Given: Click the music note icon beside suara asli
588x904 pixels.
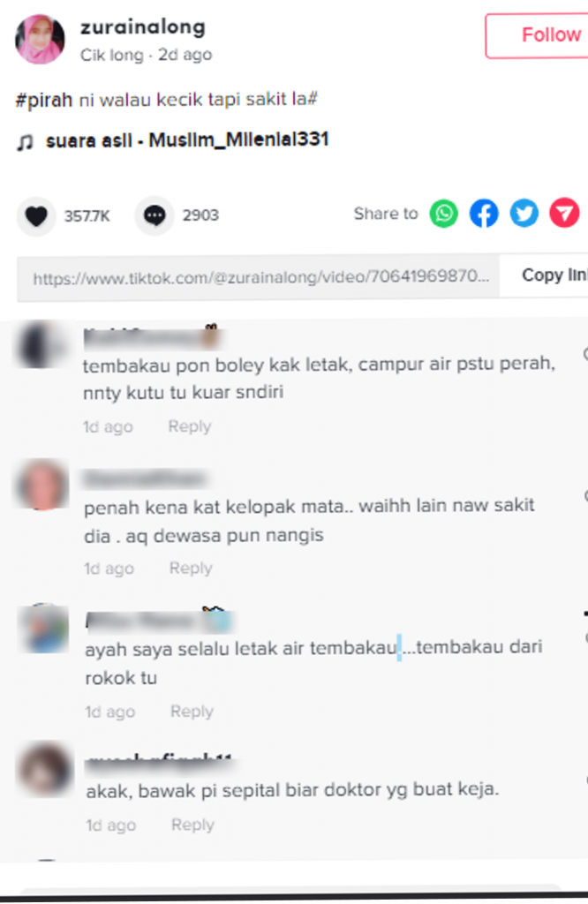Looking at the screenshot, I should [25, 141].
